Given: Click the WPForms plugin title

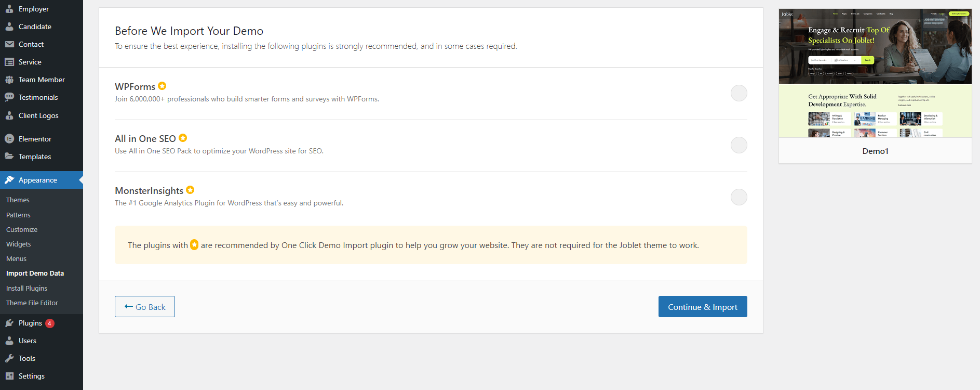Looking at the screenshot, I should coord(135,87).
